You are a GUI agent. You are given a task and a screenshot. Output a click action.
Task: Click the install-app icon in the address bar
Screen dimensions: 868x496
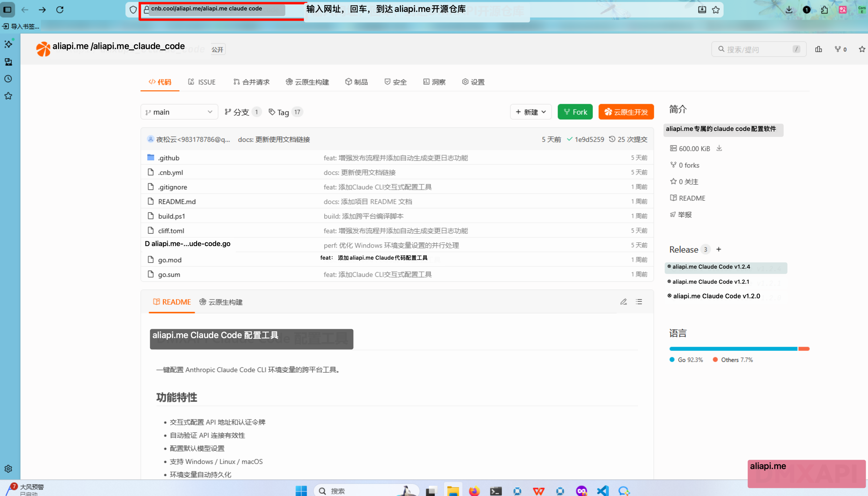pos(702,10)
